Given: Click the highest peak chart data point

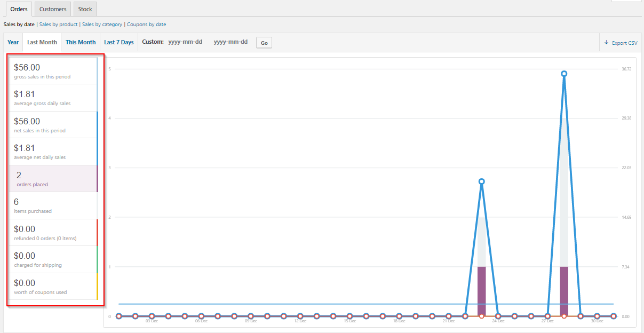Looking at the screenshot, I should click(x=564, y=74).
